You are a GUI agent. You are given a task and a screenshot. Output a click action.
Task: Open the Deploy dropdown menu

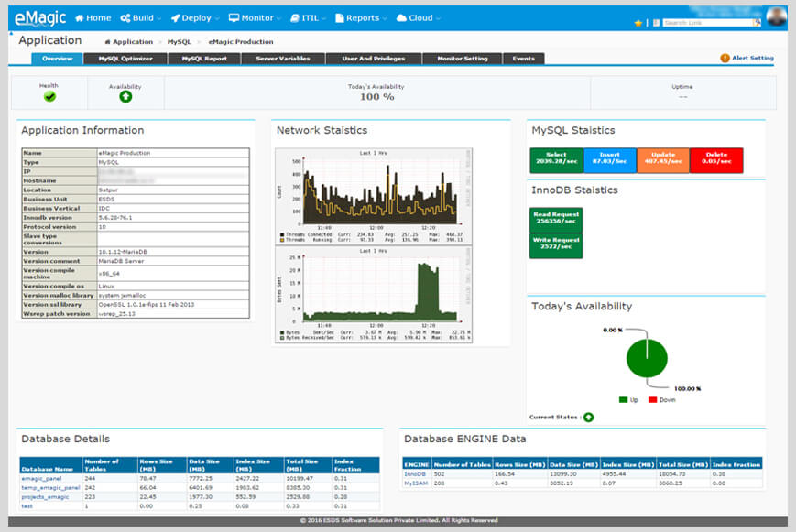(x=195, y=17)
